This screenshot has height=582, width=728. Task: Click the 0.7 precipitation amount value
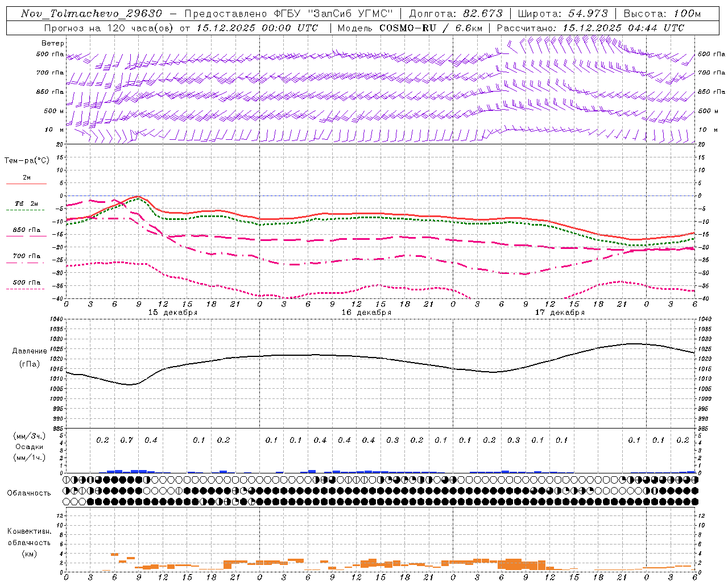click(x=126, y=440)
